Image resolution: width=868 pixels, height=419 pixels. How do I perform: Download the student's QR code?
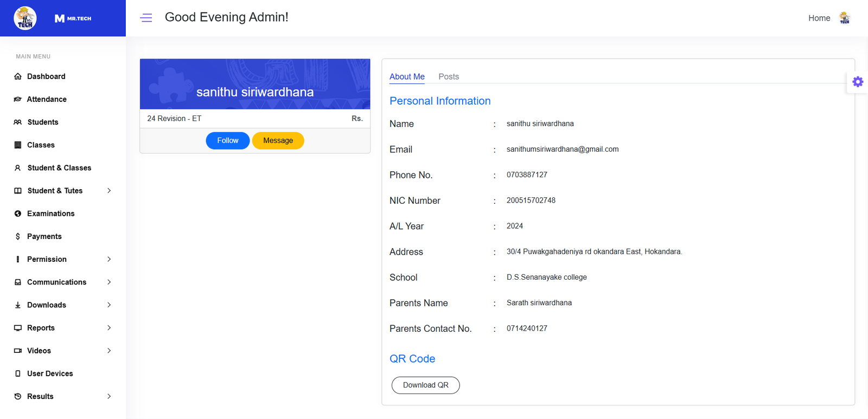point(425,385)
